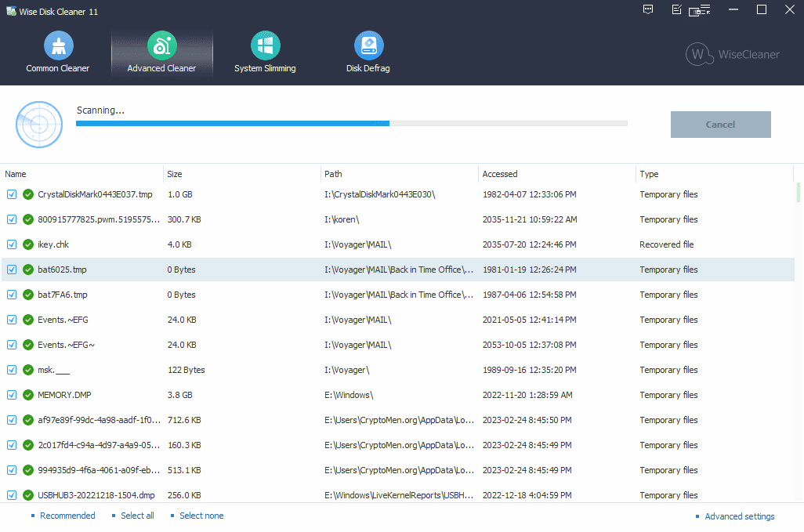Uncheck the 800915777825.pwm file checkbox
804x532 pixels.
point(11,220)
